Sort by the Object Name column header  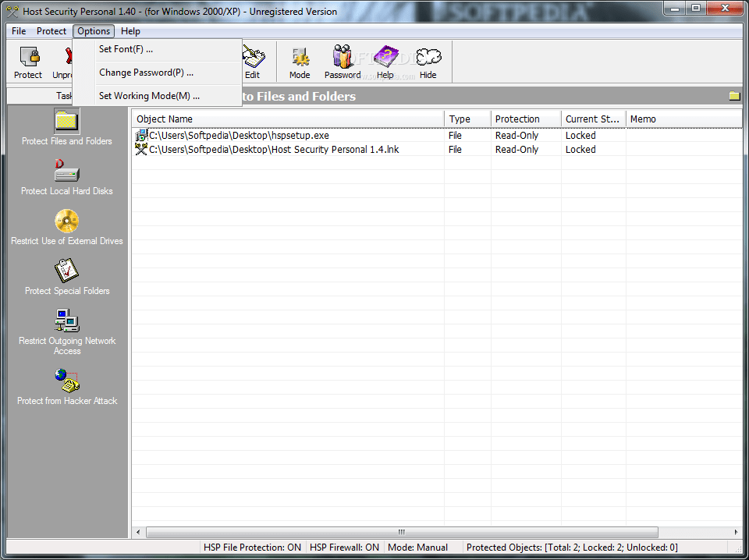(288, 119)
